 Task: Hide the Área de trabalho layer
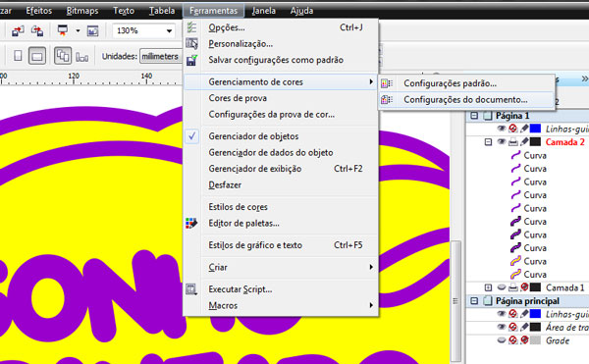(x=502, y=327)
